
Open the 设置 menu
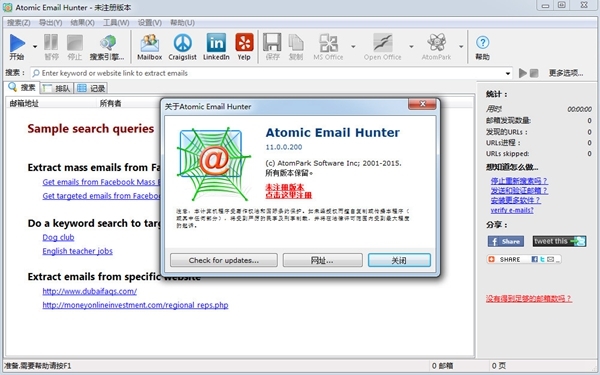(x=150, y=23)
